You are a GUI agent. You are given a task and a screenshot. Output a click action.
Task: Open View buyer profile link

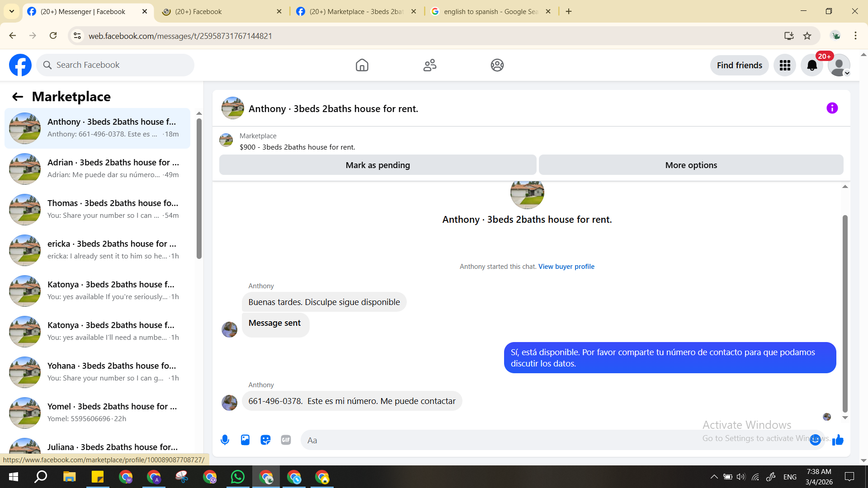coord(566,267)
